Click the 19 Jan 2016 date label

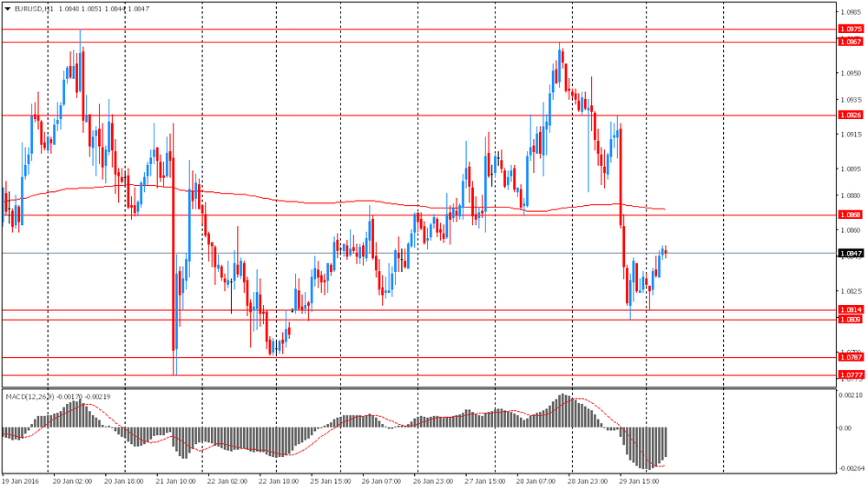coord(21,480)
